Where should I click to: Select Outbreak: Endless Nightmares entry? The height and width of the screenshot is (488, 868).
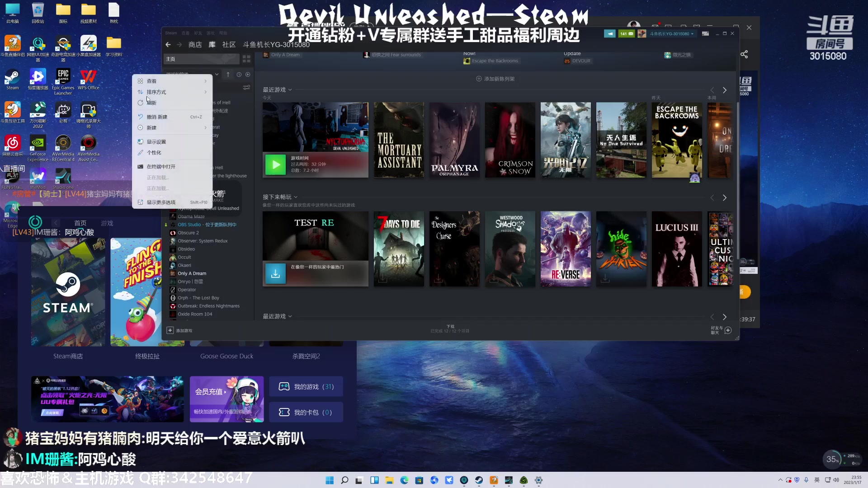208,306
